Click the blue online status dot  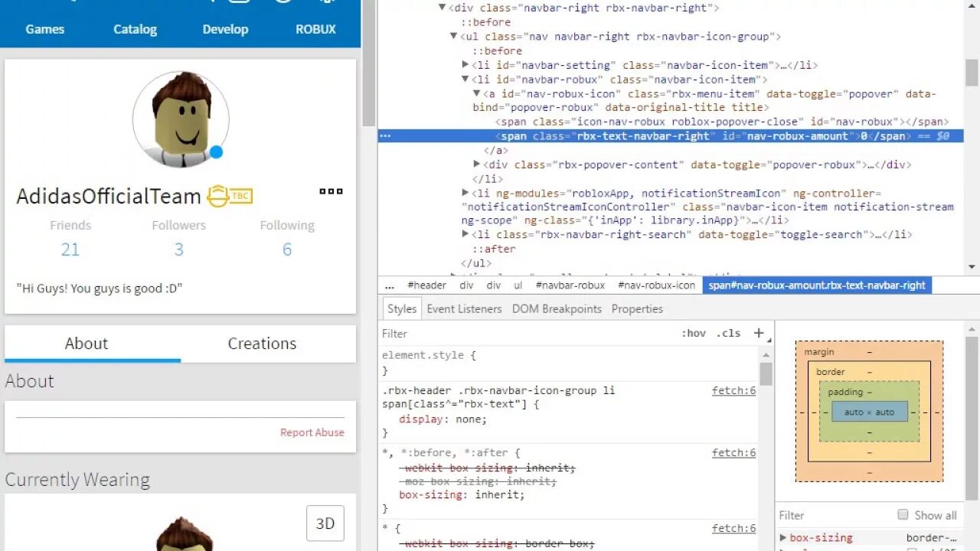pyautogui.click(x=216, y=152)
